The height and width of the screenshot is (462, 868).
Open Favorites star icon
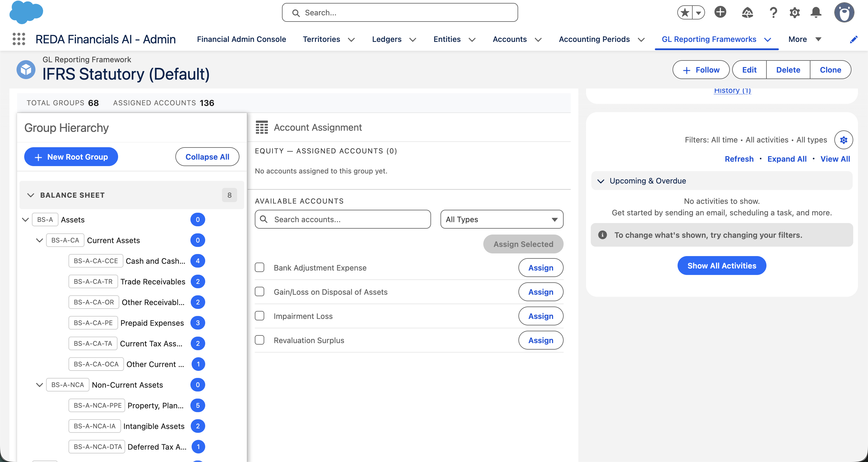[x=685, y=13]
